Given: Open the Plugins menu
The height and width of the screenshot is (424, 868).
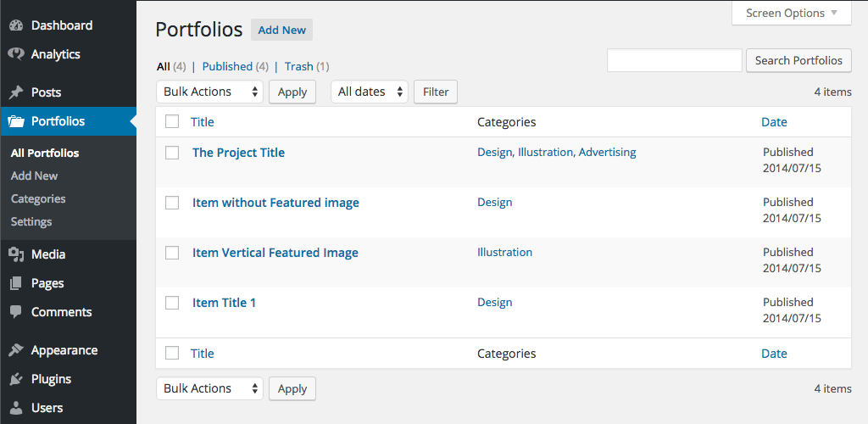Looking at the screenshot, I should 51,379.
